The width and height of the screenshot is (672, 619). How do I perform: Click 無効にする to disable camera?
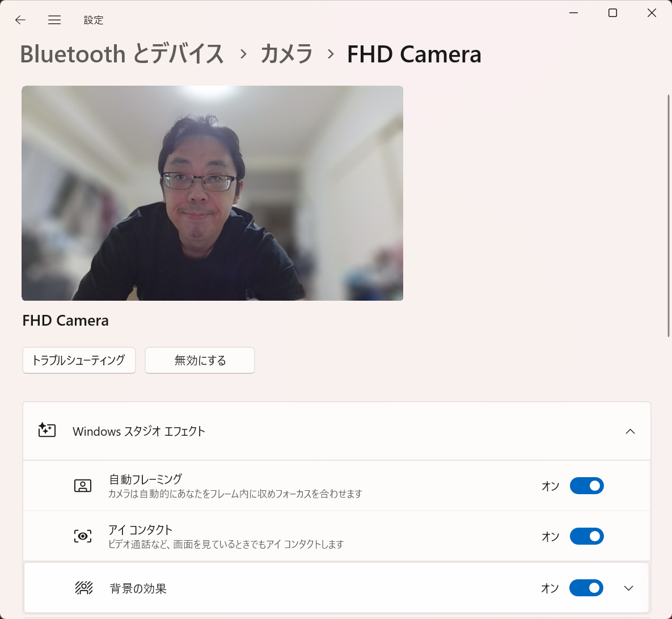click(200, 360)
